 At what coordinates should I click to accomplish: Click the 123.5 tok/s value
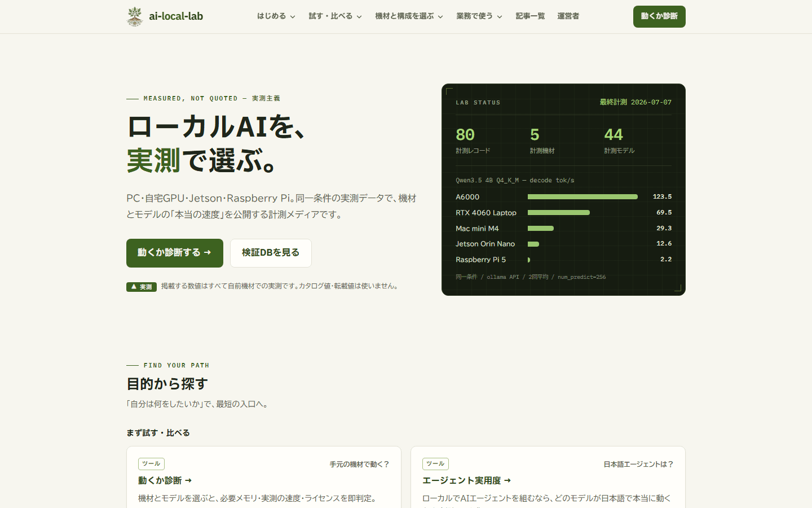(x=662, y=197)
